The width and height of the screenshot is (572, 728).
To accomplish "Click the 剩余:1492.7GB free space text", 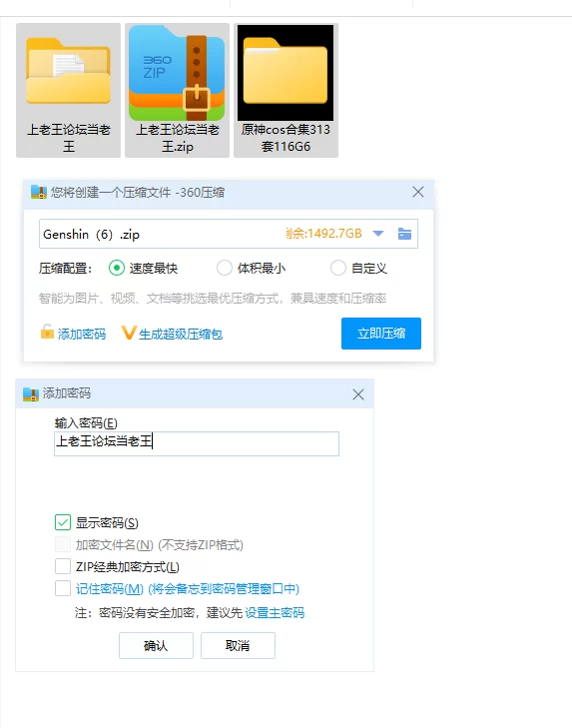I will [323, 234].
